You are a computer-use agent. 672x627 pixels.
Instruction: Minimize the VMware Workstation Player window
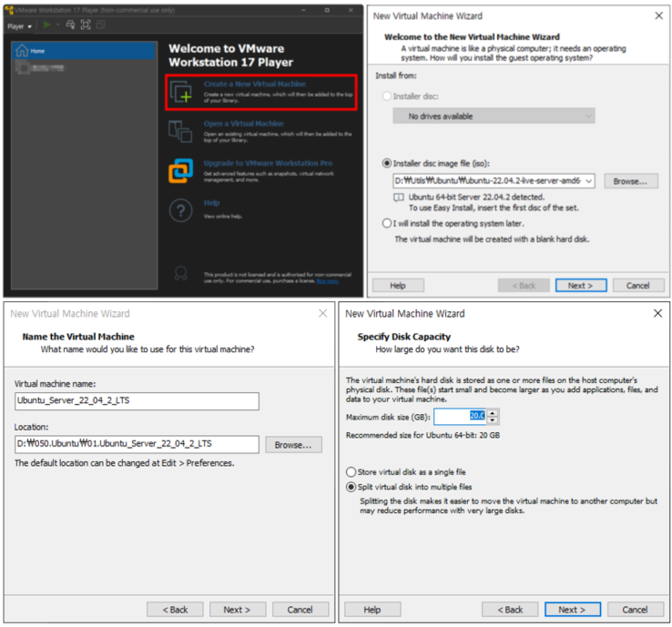pyautogui.click(x=303, y=10)
